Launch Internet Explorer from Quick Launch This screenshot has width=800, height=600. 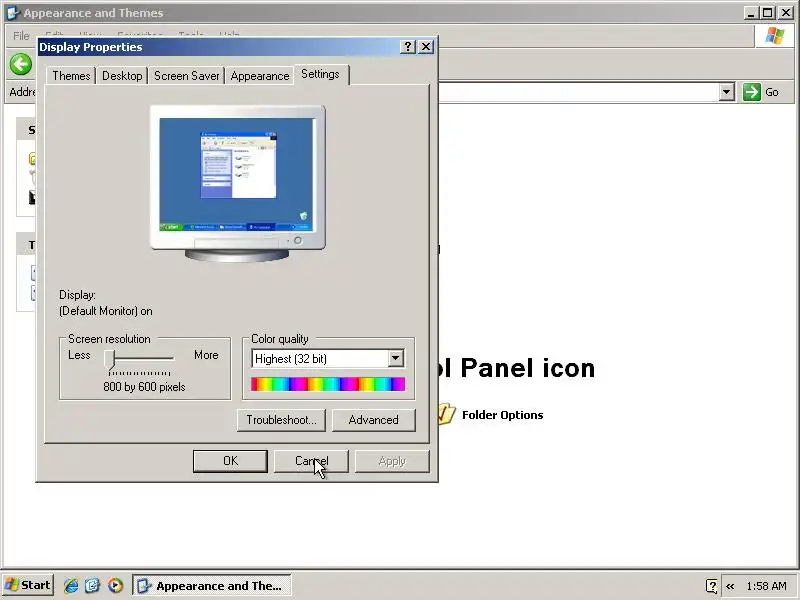pos(71,585)
